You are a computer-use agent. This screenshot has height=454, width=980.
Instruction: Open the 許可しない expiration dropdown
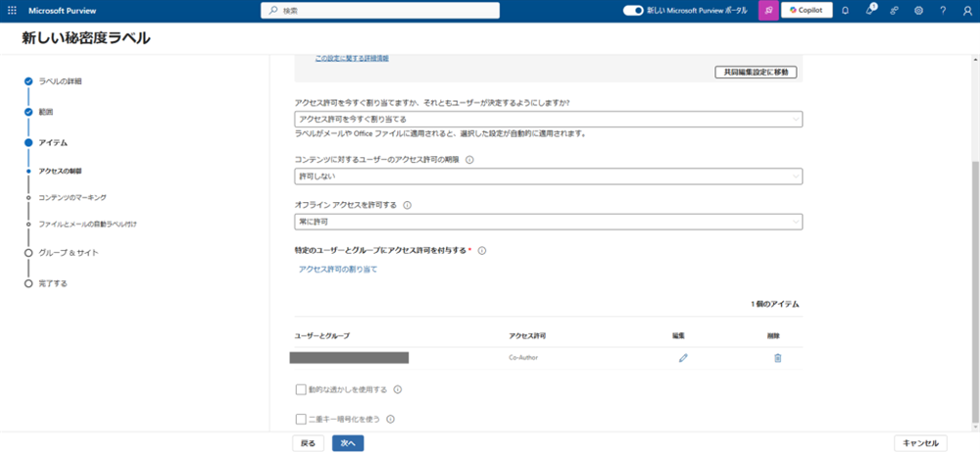pyautogui.click(x=548, y=177)
